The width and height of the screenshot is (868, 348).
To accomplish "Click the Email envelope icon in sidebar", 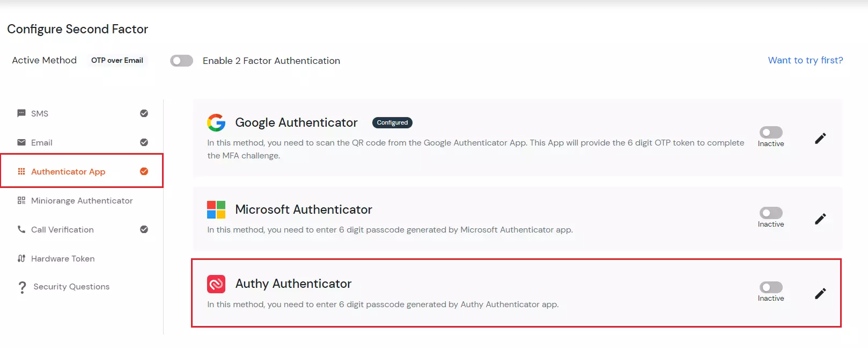I will [21, 142].
